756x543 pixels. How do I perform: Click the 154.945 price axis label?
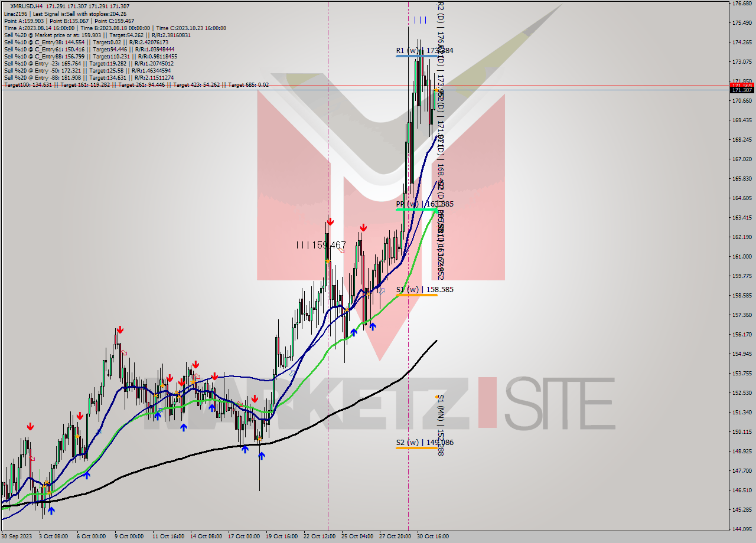[x=741, y=354]
